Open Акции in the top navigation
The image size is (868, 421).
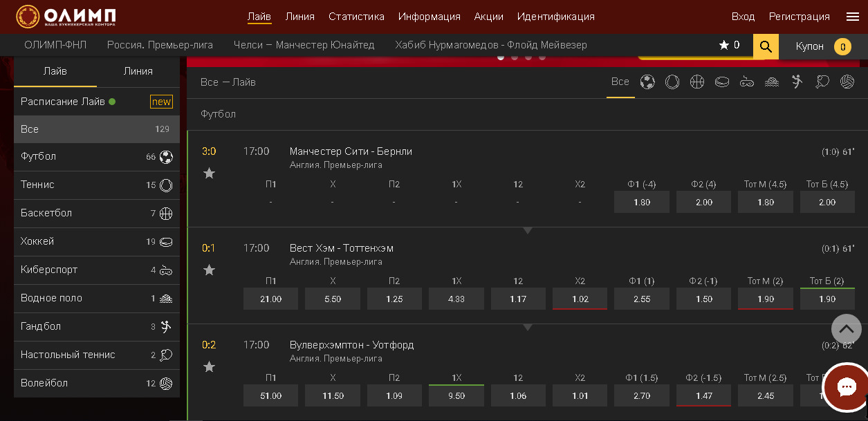click(x=489, y=17)
